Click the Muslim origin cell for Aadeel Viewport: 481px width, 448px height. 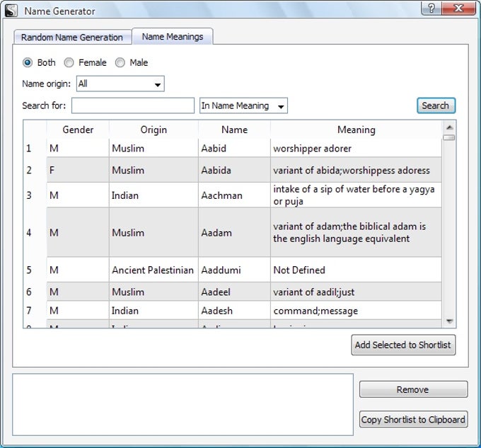153,292
